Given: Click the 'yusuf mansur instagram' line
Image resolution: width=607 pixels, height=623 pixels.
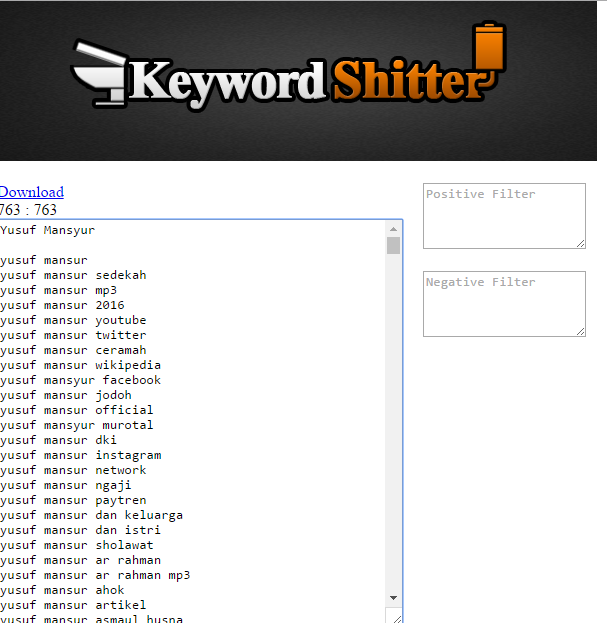Looking at the screenshot, I should click(81, 455).
